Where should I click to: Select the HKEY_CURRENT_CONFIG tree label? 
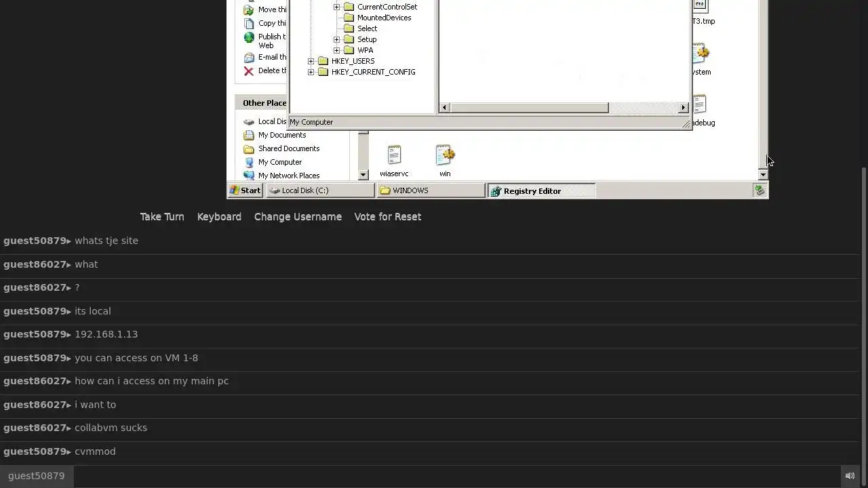click(373, 72)
